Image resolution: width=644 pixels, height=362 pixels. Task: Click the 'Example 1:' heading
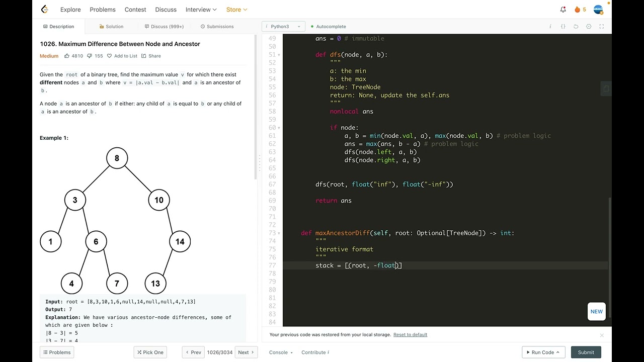(x=54, y=138)
